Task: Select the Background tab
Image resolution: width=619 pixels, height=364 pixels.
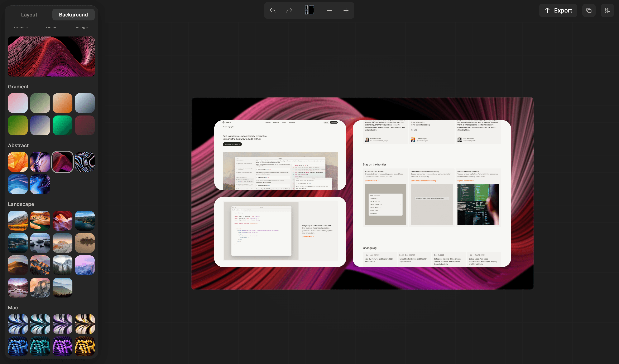Action: tap(73, 15)
